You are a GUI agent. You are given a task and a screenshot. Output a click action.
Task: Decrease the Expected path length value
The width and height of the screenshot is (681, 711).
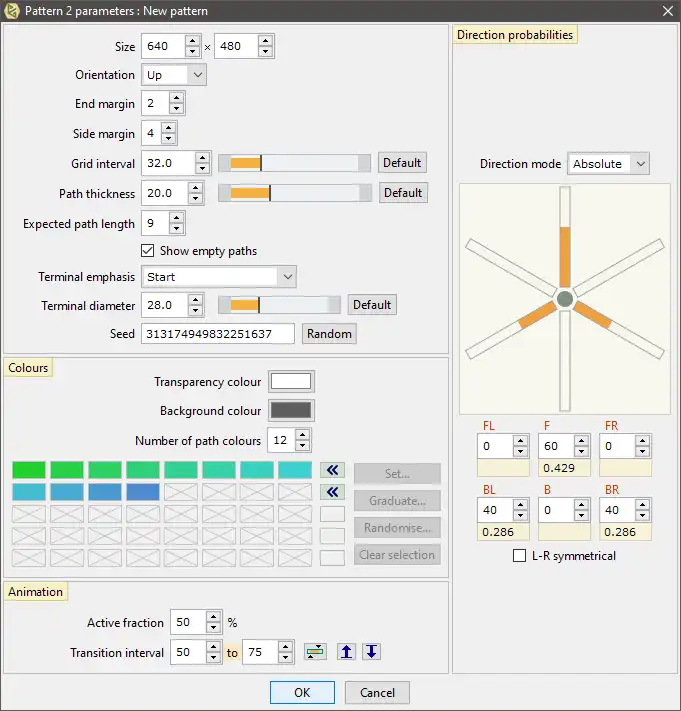pyautogui.click(x=177, y=229)
